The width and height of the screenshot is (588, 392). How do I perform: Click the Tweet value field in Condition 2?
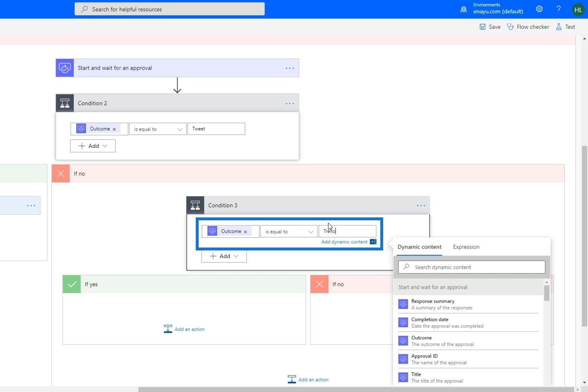[216, 129]
